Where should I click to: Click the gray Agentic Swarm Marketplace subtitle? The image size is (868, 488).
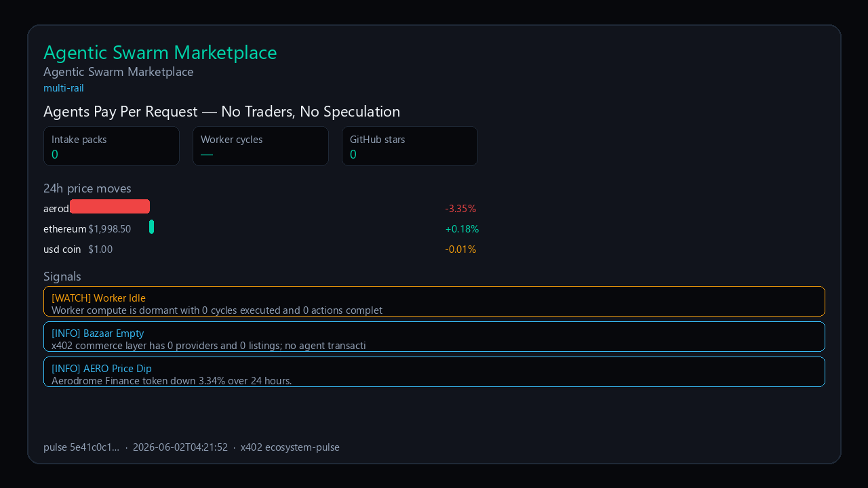pos(119,72)
